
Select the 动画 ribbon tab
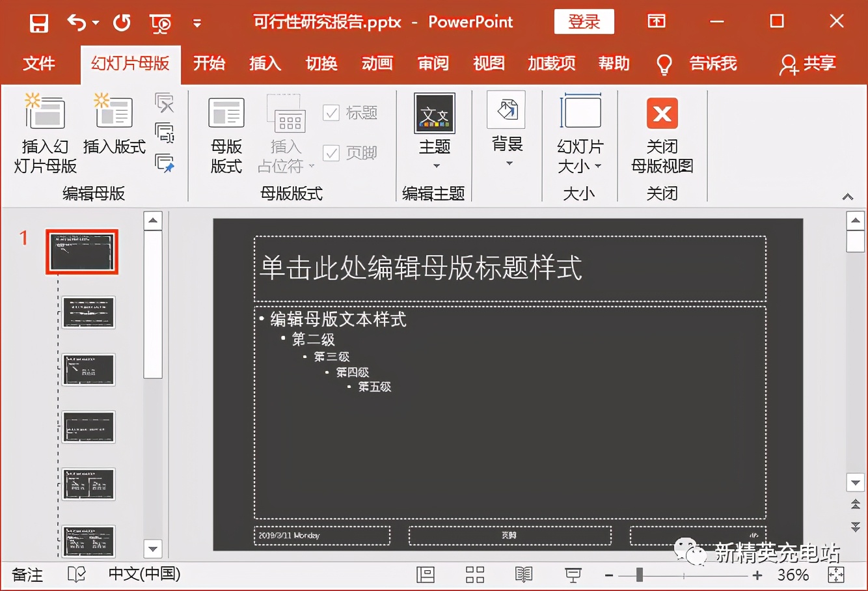pyautogui.click(x=377, y=64)
